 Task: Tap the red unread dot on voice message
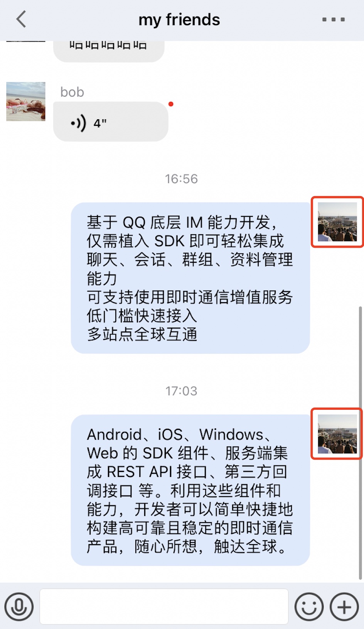171,104
